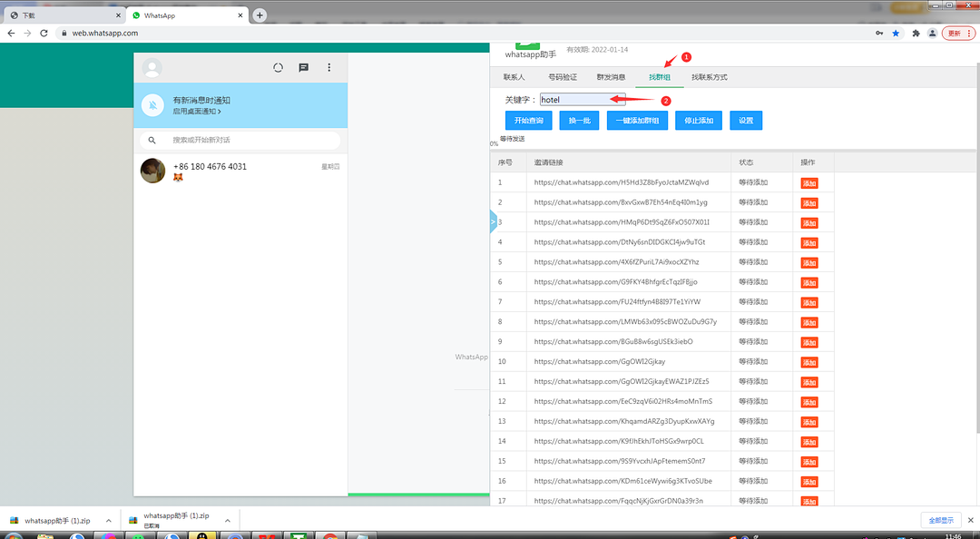Click the browser address bar URL
980x539 pixels.
[x=105, y=34]
